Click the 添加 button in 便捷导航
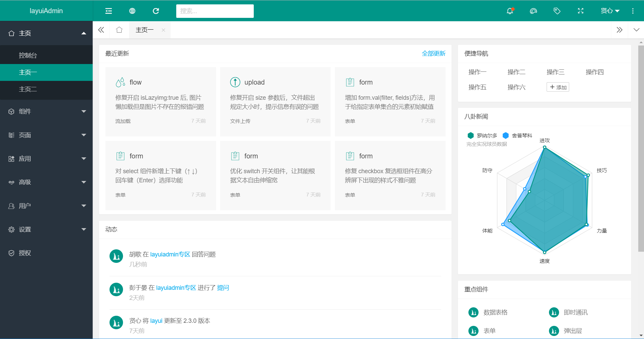This screenshot has width=644, height=339. click(558, 87)
